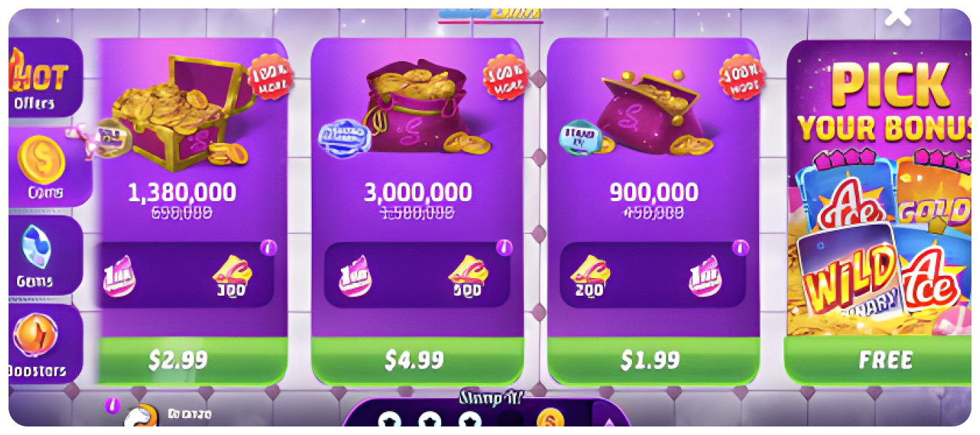Open the Boosters tab

click(x=44, y=343)
